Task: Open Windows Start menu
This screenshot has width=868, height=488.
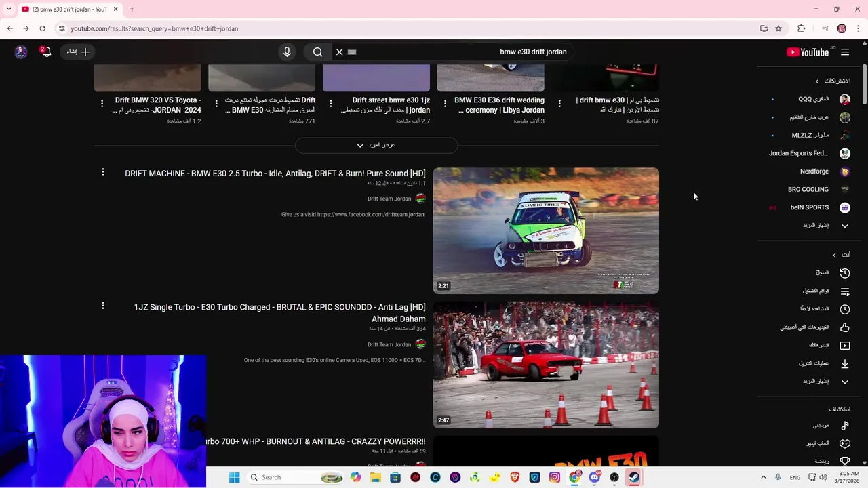Action: click(234, 477)
